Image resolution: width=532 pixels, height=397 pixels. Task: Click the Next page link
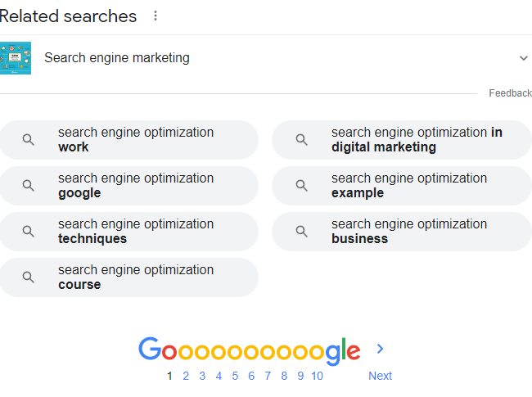[x=380, y=376]
